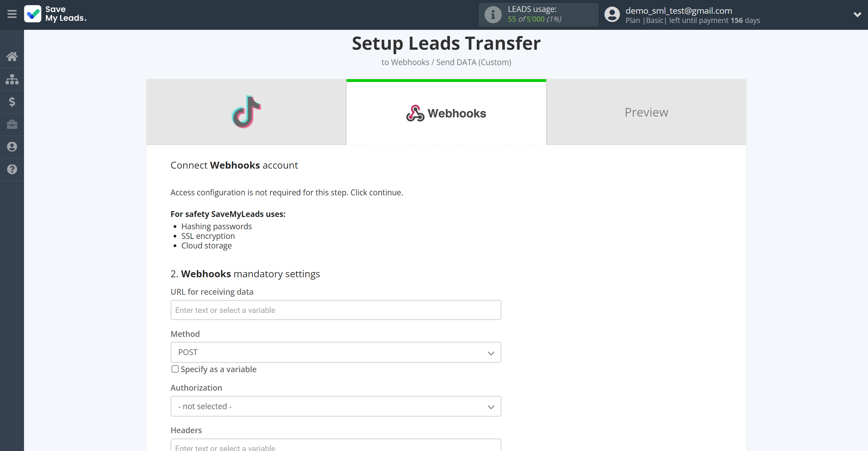
Task: Click the Hashing passwords link
Action: [x=217, y=226]
